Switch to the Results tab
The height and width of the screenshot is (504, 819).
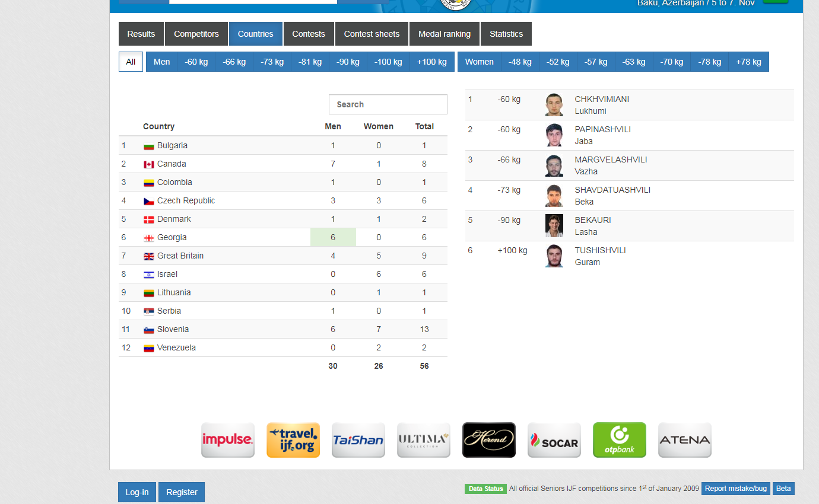(x=141, y=34)
